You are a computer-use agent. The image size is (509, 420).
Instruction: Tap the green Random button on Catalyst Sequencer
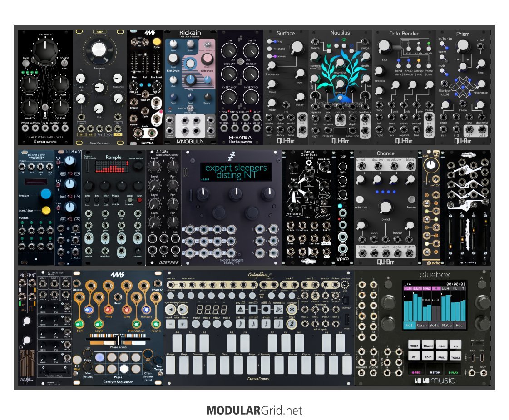(x=156, y=324)
